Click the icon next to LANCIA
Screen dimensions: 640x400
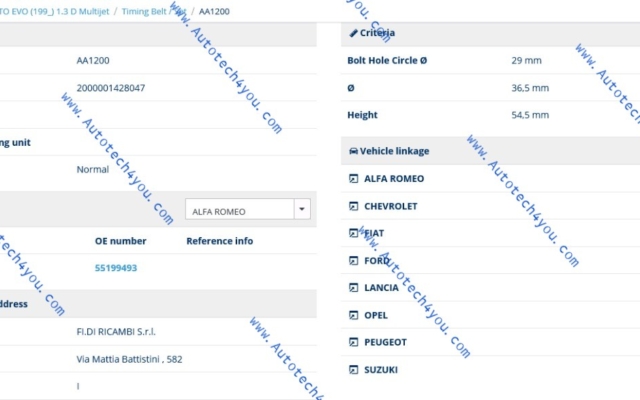(x=353, y=288)
